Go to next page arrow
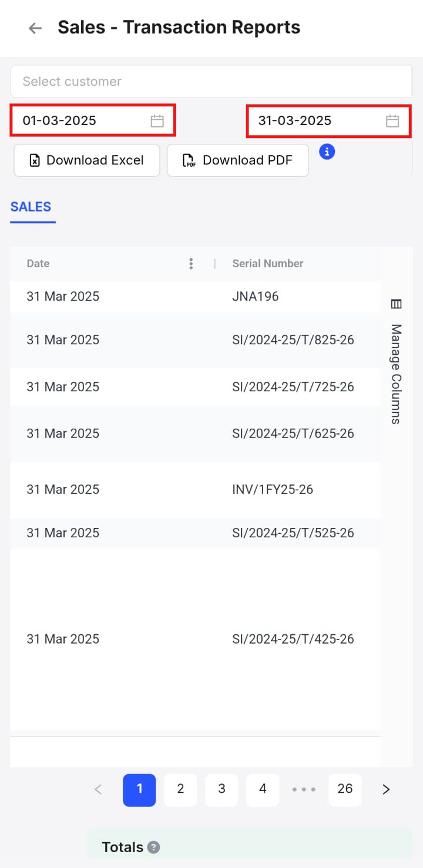 point(386,790)
